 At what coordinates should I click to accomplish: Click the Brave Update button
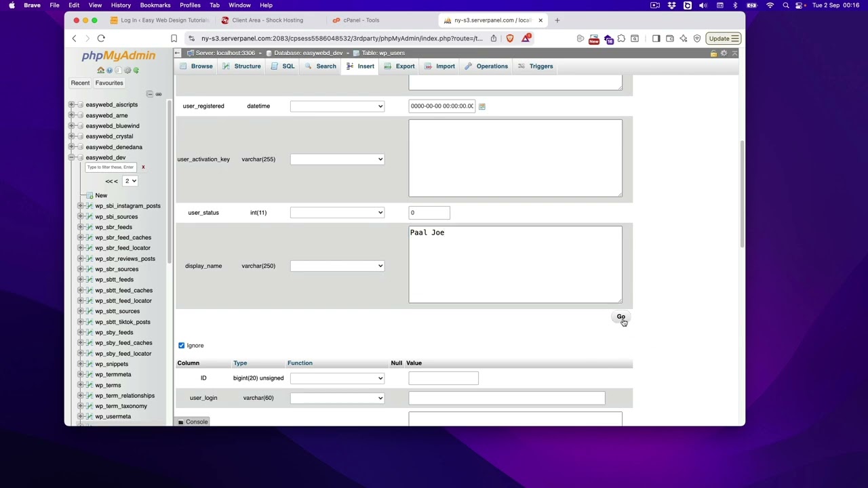click(x=723, y=39)
